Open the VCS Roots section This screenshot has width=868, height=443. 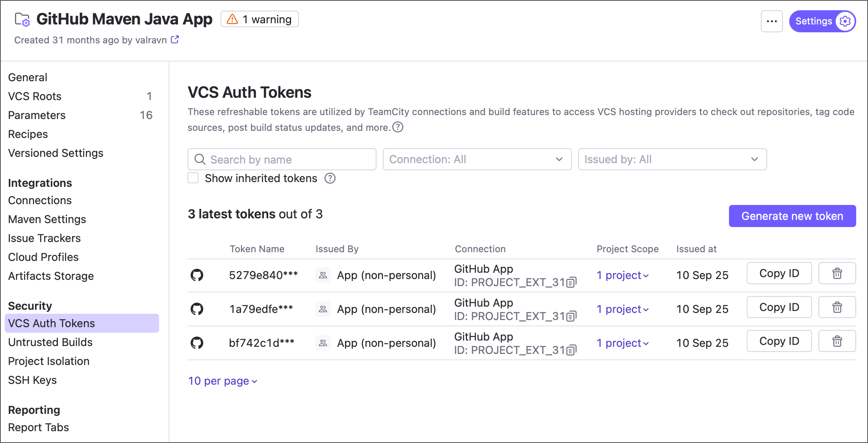coord(35,96)
